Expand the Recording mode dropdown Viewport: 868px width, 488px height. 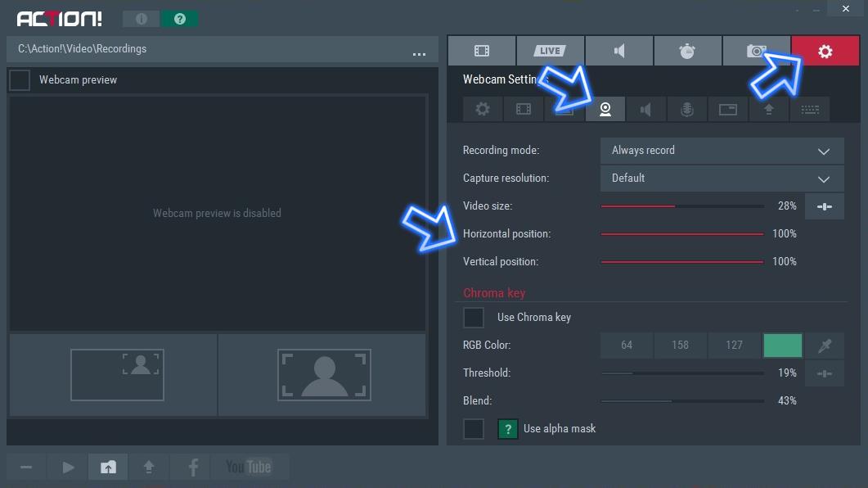click(x=721, y=151)
